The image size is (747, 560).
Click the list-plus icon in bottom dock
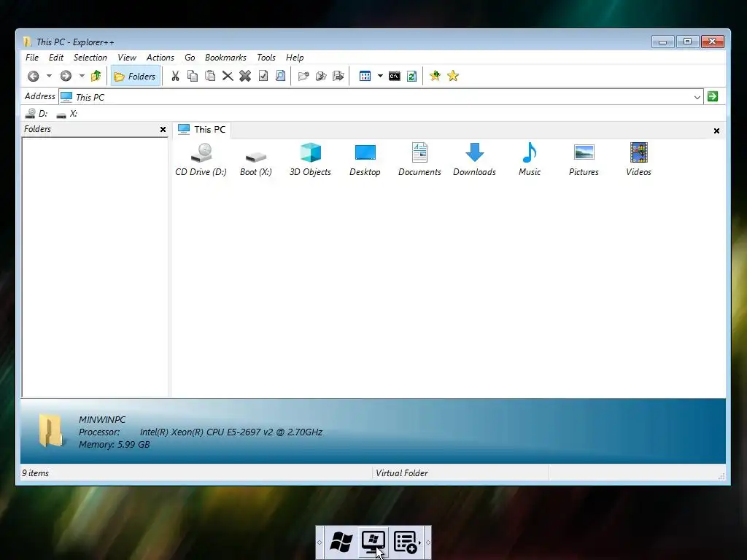pos(406,542)
